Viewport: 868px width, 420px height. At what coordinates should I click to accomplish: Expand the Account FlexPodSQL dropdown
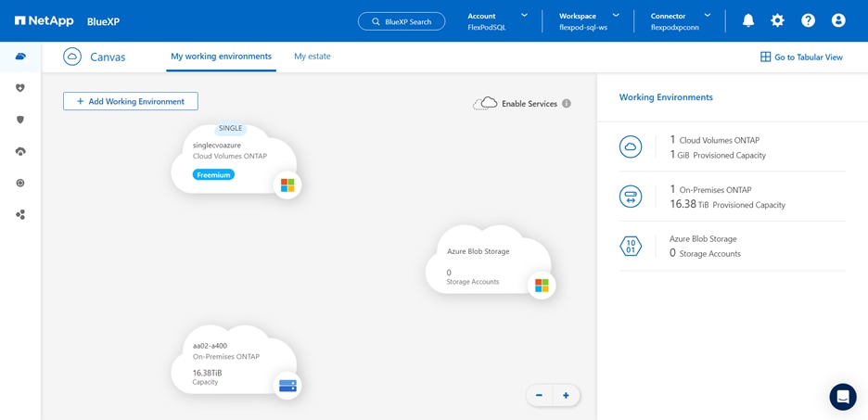point(498,21)
